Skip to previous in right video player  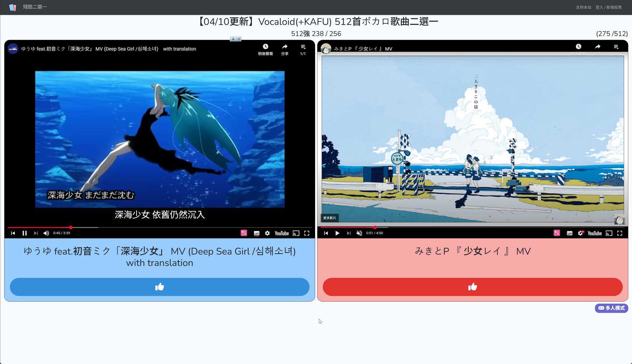326,233
